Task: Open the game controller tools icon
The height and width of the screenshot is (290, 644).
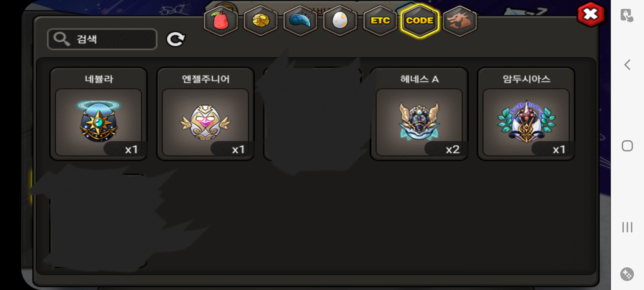Action: pyautogui.click(x=627, y=274)
